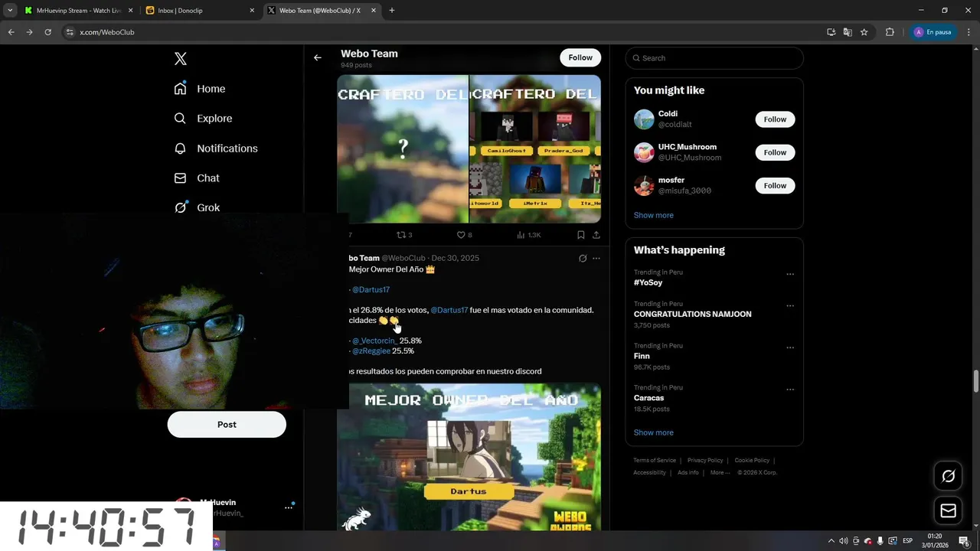Reload the page

(x=47, y=32)
